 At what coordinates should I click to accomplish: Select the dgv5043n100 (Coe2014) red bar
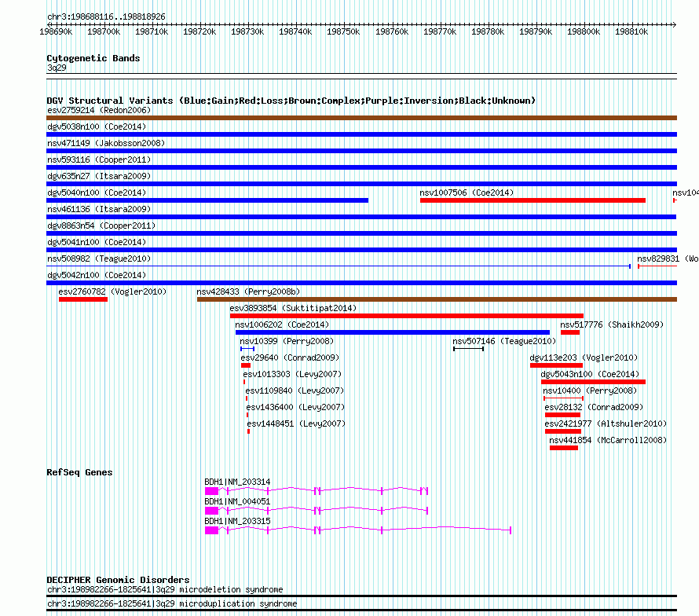pyautogui.click(x=593, y=382)
